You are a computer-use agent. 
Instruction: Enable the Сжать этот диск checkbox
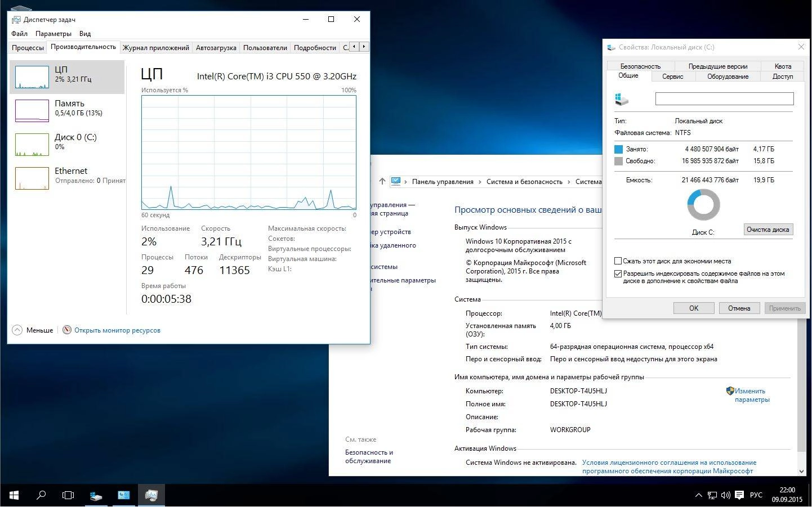618,261
